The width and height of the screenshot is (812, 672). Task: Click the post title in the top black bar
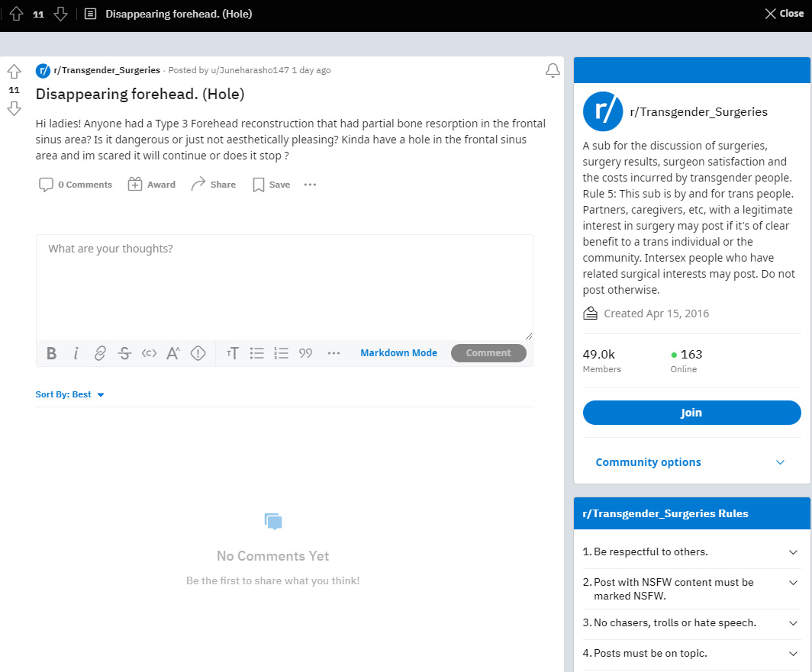point(179,14)
